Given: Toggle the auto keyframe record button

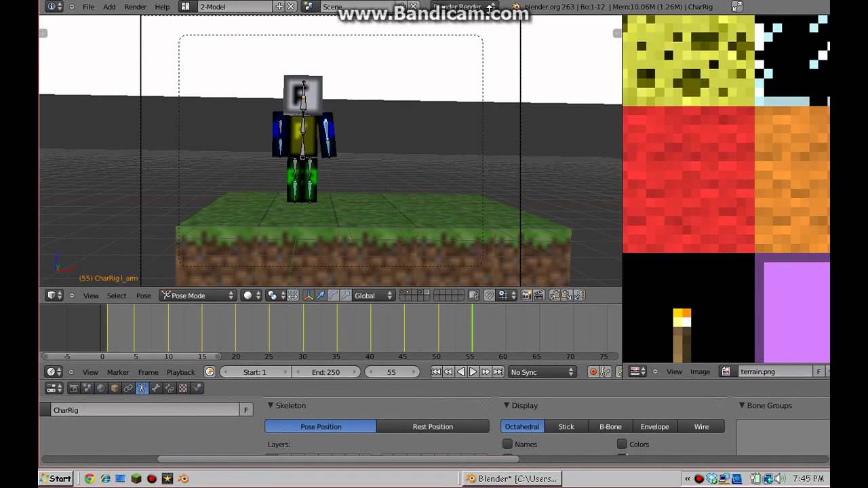Looking at the screenshot, I should (x=593, y=372).
